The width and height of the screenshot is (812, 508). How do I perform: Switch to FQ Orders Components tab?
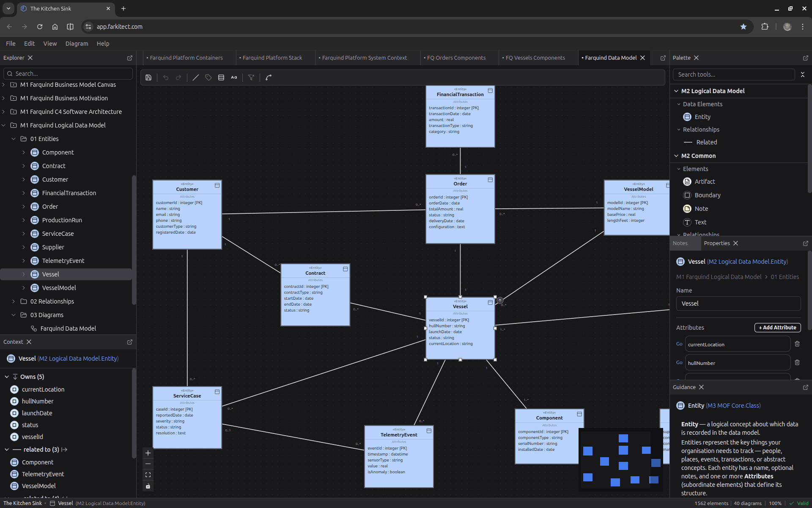point(456,58)
